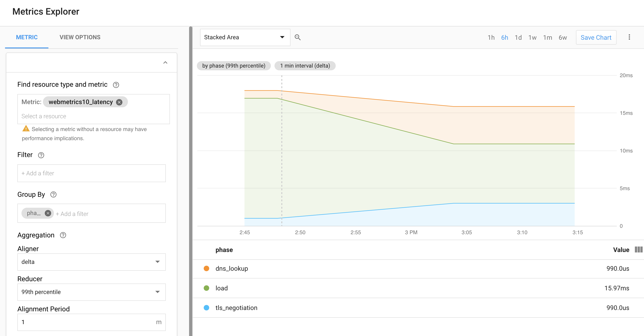Collapse the metric configuration panel
This screenshot has width=644, height=336.
point(165,63)
